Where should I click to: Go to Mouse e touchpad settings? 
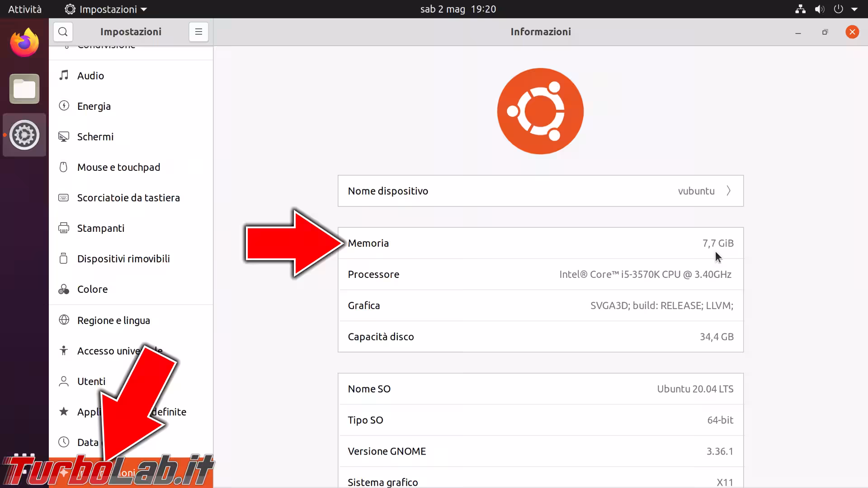tap(118, 167)
